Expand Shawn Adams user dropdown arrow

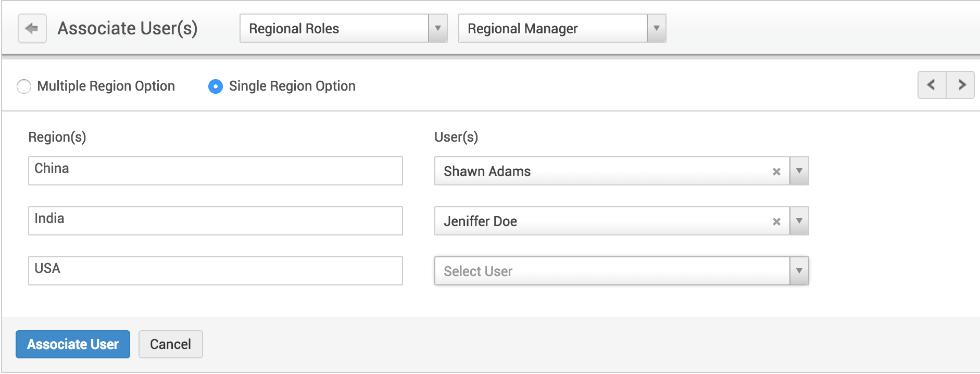tap(799, 171)
